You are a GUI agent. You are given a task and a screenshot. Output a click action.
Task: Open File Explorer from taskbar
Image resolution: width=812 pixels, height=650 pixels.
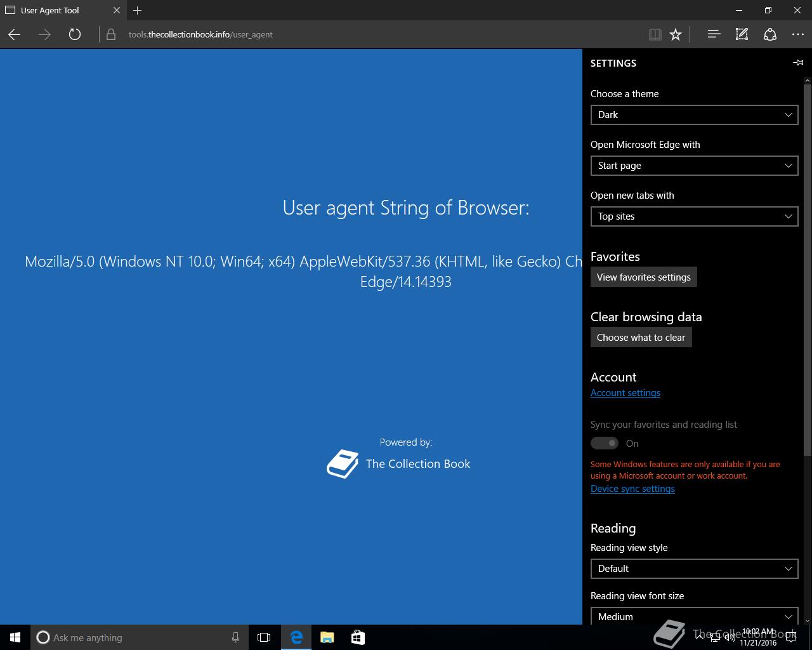[327, 637]
